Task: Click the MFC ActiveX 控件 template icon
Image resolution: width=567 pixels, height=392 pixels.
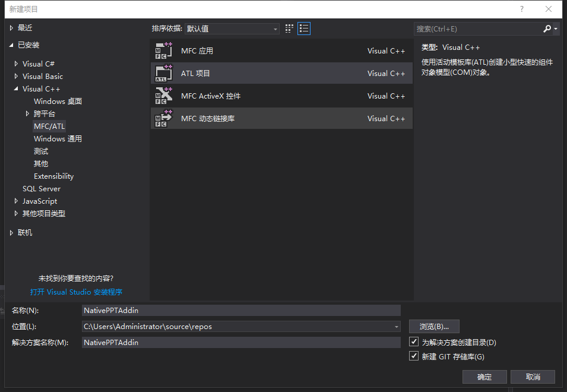Action: pyautogui.click(x=164, y=96)
